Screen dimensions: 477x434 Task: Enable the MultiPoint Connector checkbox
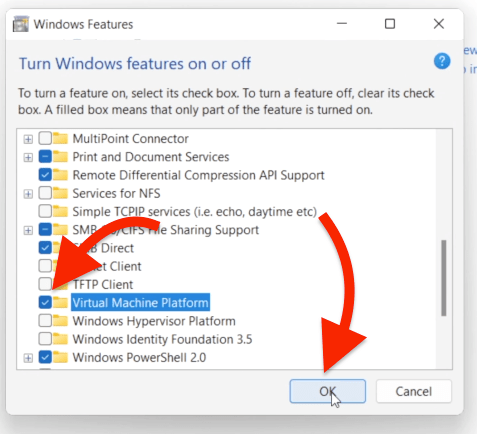(x=45, y=138)
